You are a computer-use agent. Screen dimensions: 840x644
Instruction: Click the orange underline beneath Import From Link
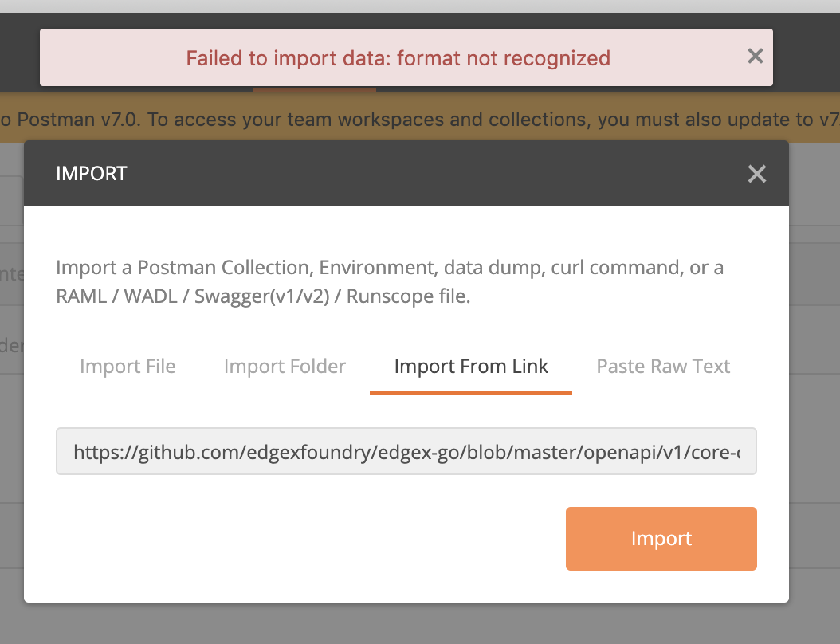[470, 391]
